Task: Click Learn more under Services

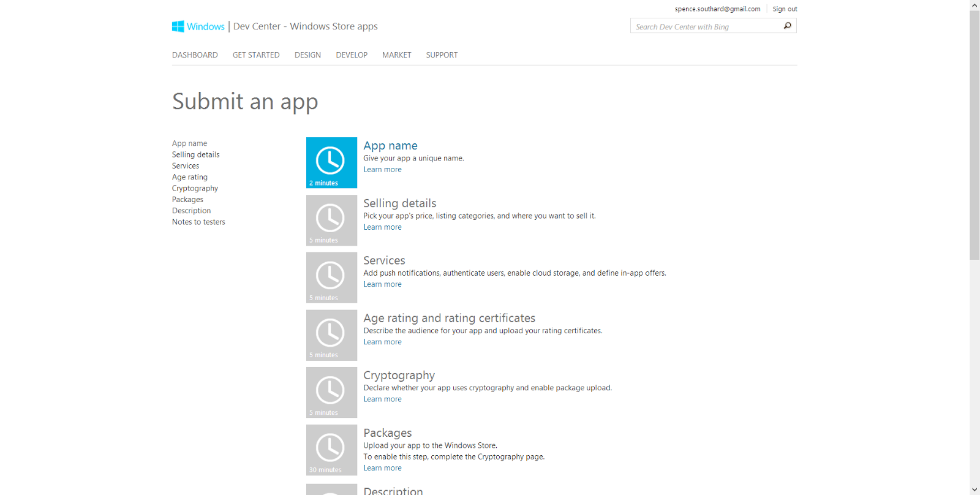Action: (x=383, y=284)
